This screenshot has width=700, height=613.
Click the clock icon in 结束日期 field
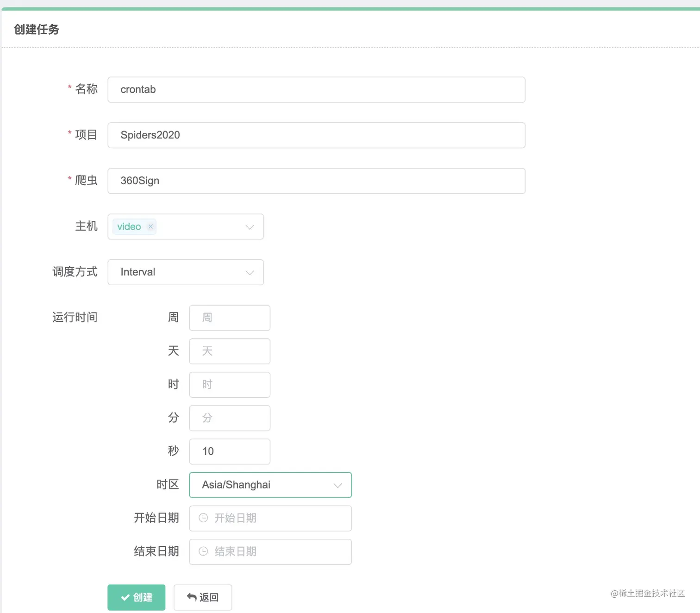coord(203,551)
